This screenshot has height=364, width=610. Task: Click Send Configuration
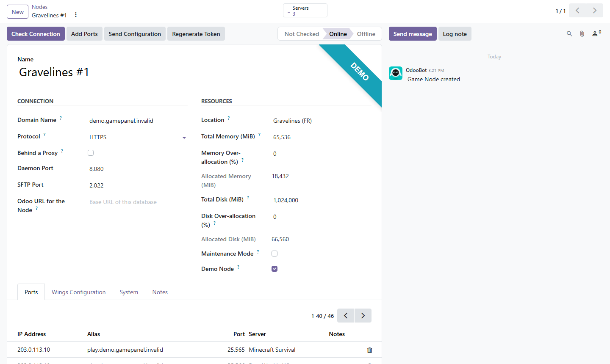tap(135, 34)
